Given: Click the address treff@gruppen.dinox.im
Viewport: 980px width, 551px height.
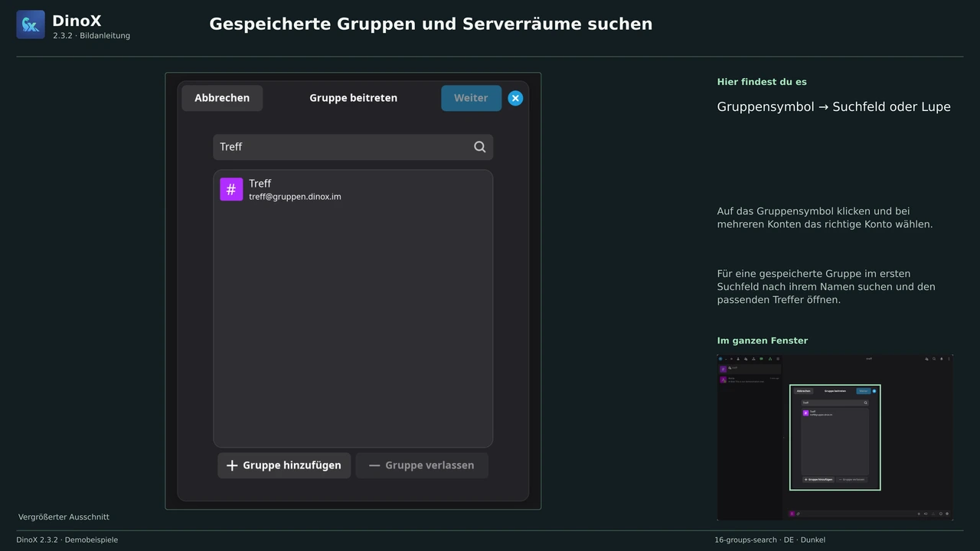Looking at the screenshot, I should pyautogui.click(x=295, y=197).
